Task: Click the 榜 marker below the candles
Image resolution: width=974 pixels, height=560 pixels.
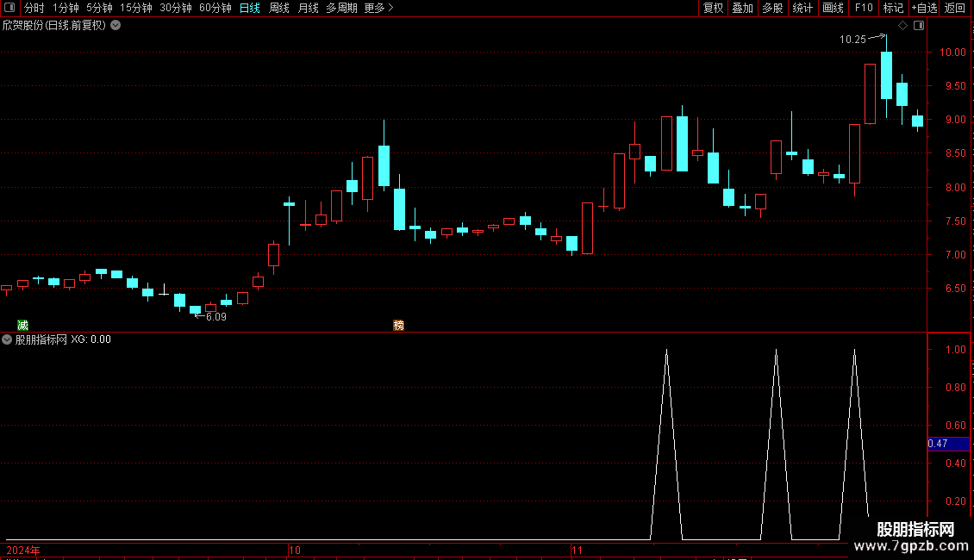Action: (399, 326)
